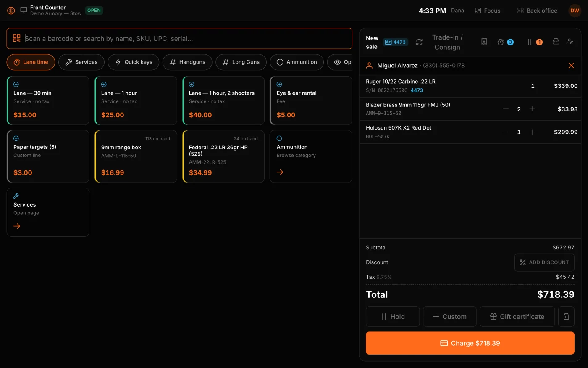This screenshot has height=368, width=588.
Task: Add Lane — 30 min to sale
Action: click(x=48, y=101)
